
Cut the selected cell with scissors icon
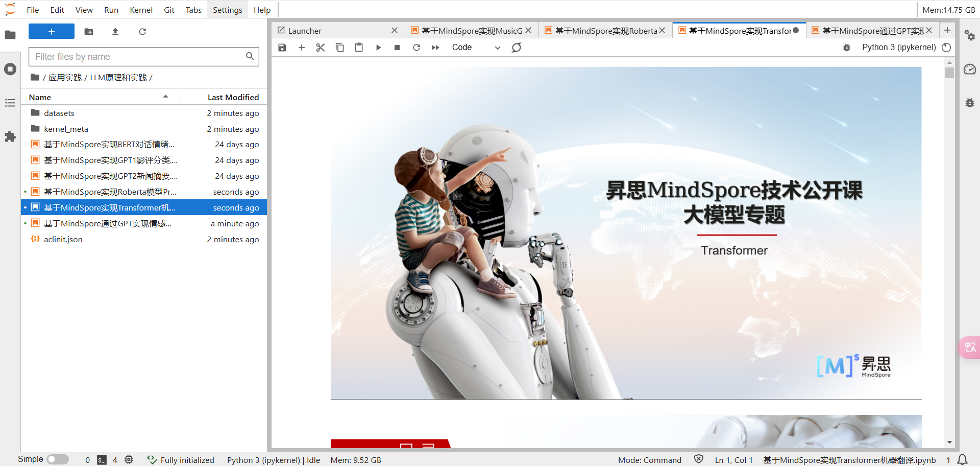tap(321, 48)
